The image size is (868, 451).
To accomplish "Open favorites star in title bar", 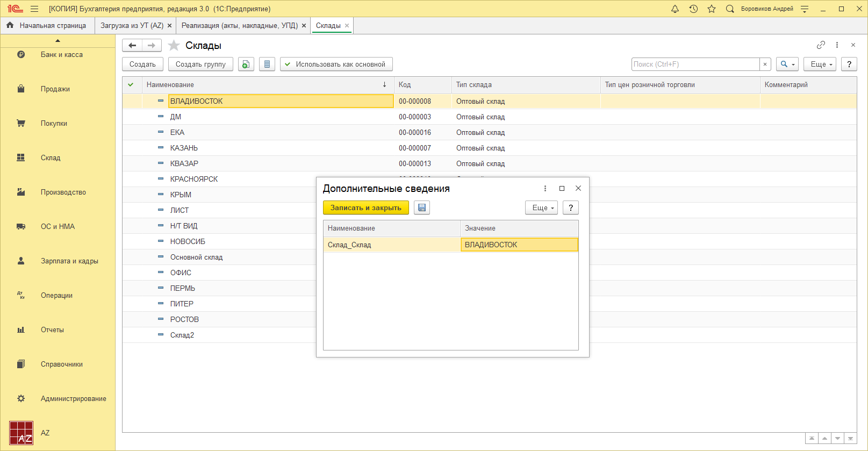I will click(712, 9).
